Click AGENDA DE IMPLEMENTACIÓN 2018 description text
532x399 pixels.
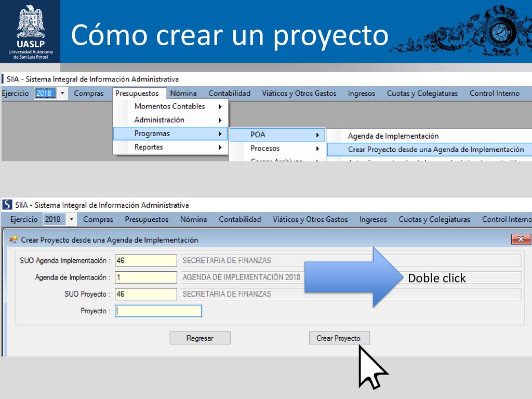coord(242,277)
